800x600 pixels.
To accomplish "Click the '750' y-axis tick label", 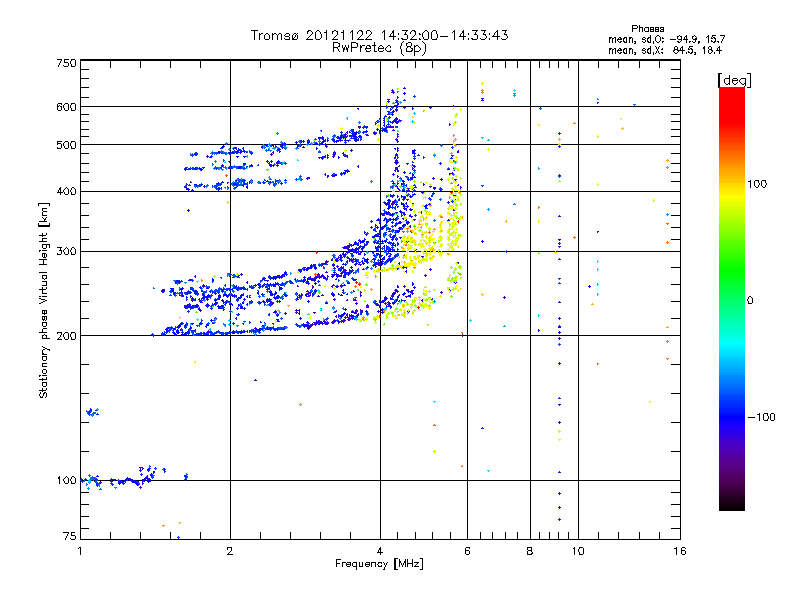I will [67, 63].
